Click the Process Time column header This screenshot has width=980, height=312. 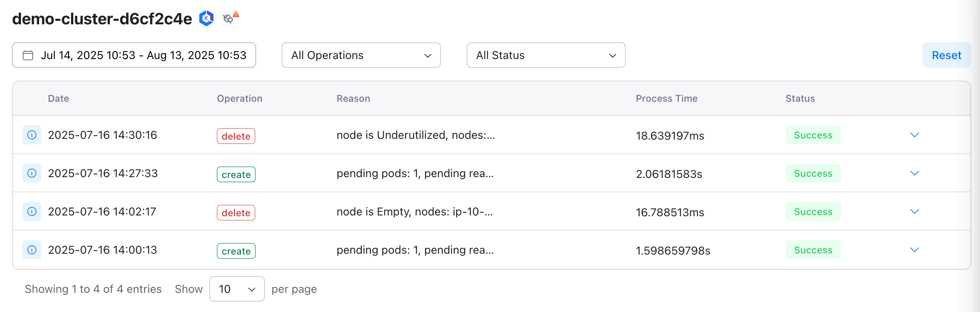click(666, 99)
